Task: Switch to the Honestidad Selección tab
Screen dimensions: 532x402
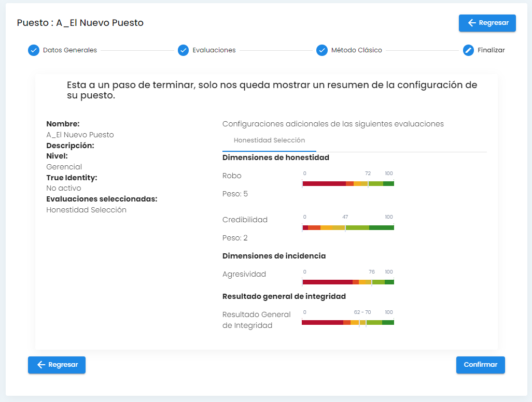Action: tap(269, 140)
